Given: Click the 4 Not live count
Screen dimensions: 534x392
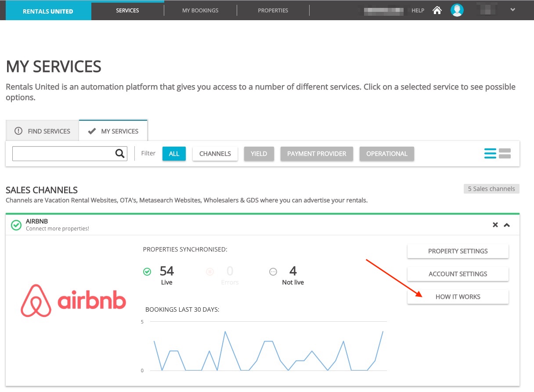Looking at the screenshot, I should coord(293,271).
